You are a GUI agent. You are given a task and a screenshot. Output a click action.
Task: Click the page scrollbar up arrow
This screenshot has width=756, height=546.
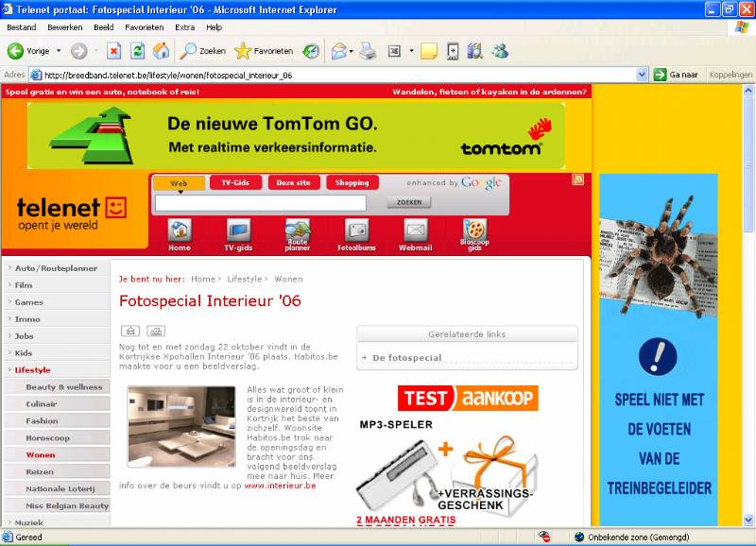(748, 90)
